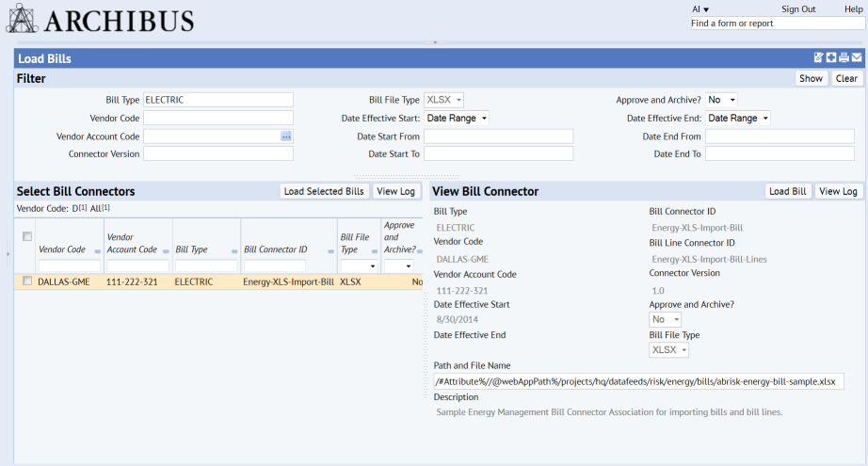Click Help link
The width and height of the screenshot is (868, 466).
pyautogui.click(x=853, y=8)
